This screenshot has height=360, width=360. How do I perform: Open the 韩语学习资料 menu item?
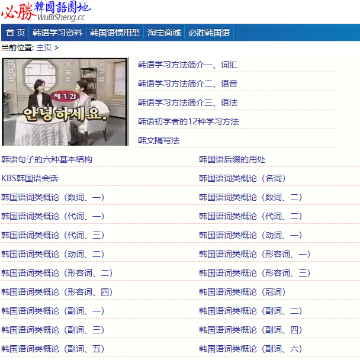[x=57, y=33]
